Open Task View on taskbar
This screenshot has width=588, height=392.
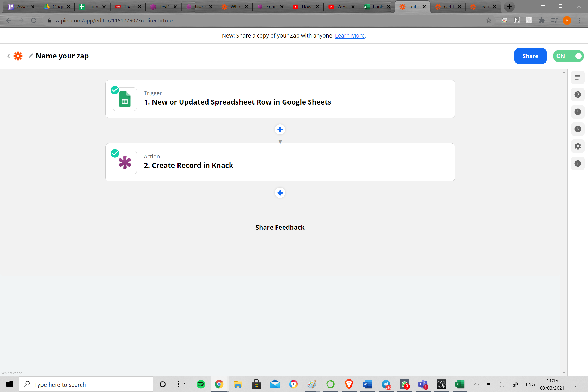click(181, 384)
